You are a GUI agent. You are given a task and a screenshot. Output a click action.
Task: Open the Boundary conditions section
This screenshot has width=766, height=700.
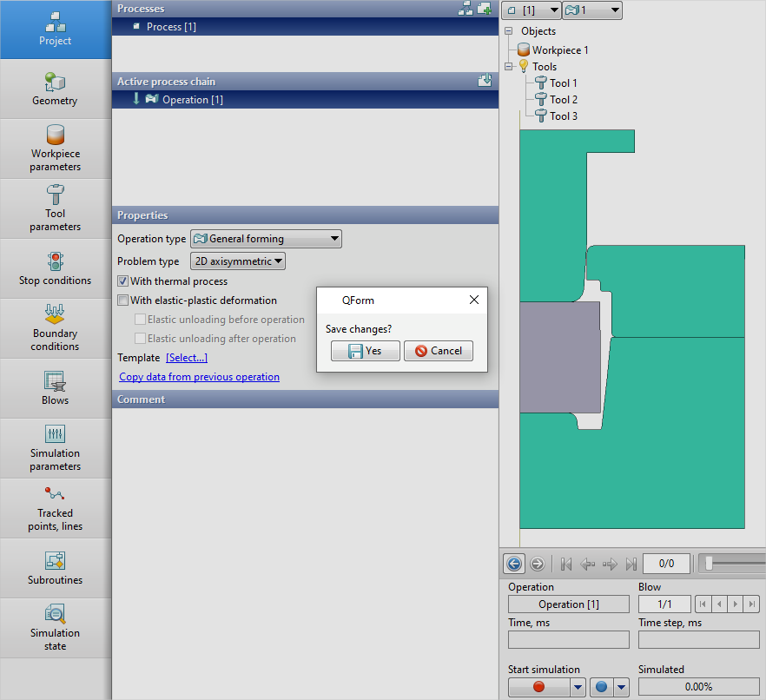[x=55, y=328]
